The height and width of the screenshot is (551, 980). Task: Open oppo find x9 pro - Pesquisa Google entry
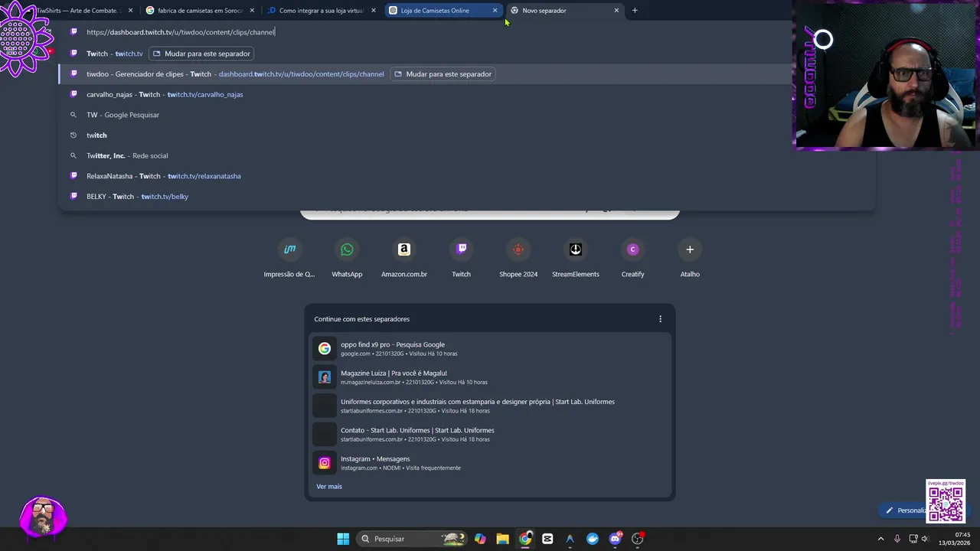point(490,348)
